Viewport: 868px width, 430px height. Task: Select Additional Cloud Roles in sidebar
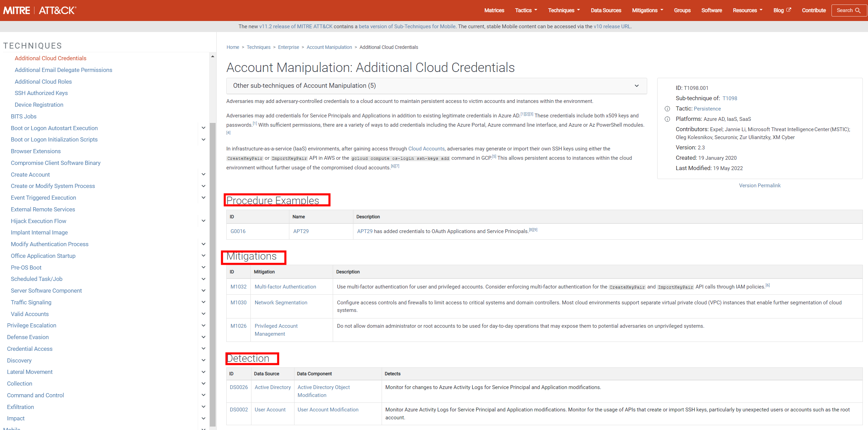(x=43, y=82)
